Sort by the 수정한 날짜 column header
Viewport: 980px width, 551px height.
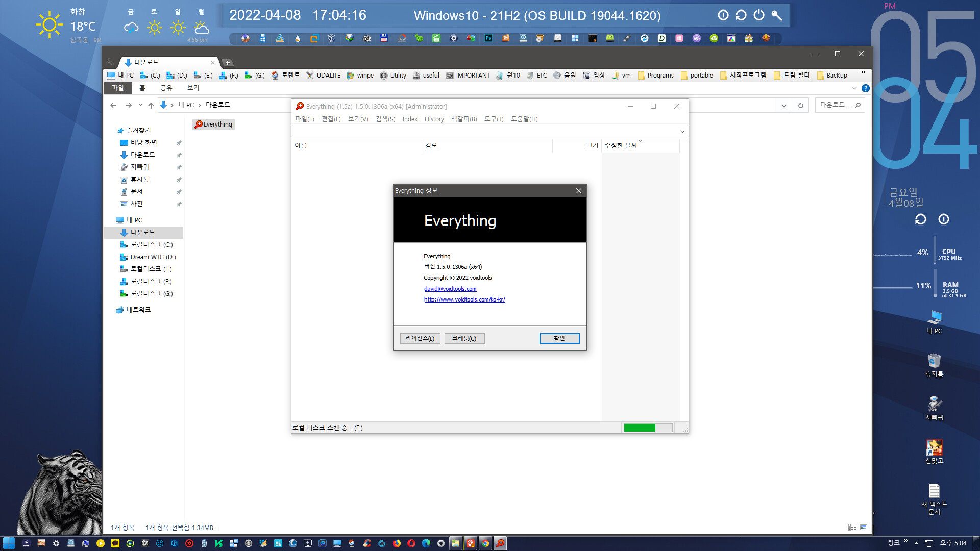point(640,145)
